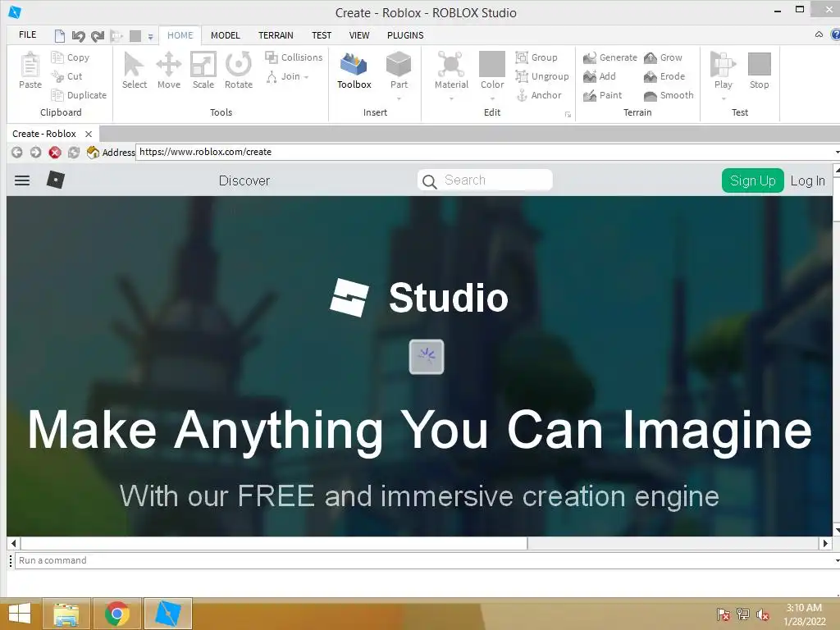Image resolution: width=840 pixels, height=630 pixels.
Task: Click the Discover link
Action: click(x=244, y=181)
